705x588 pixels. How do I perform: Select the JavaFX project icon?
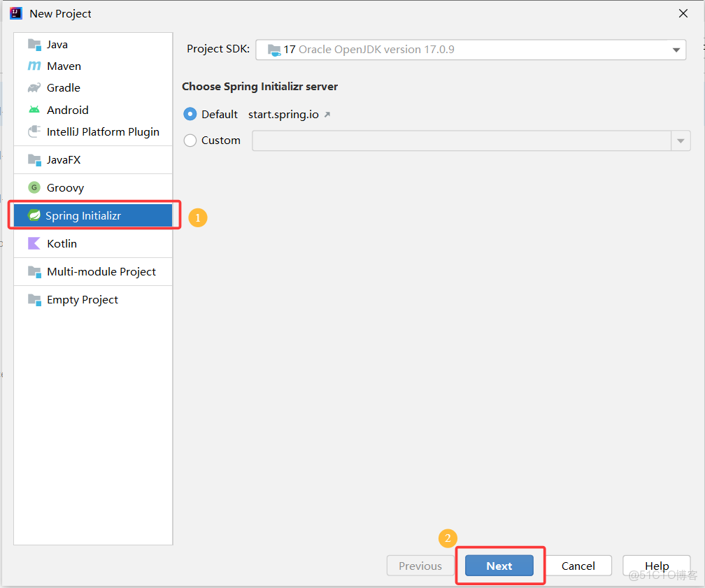point(34,159)
